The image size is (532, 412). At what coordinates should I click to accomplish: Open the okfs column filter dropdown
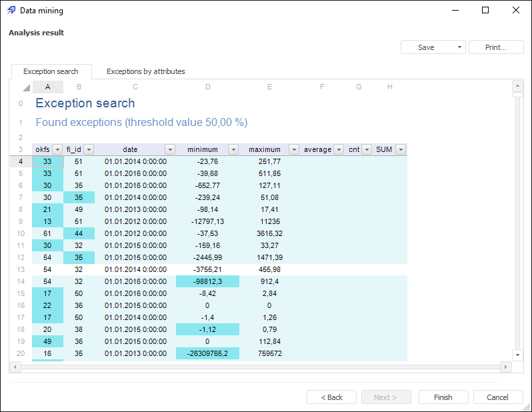[x=57, y=149]
